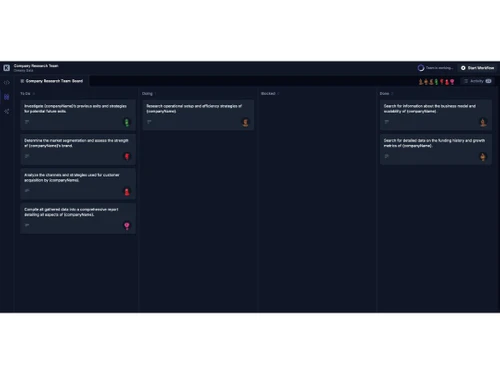The height and width of the screenshot is (375, 500).
Task: Click the Team is working status spinner
Action: (421, 68)
